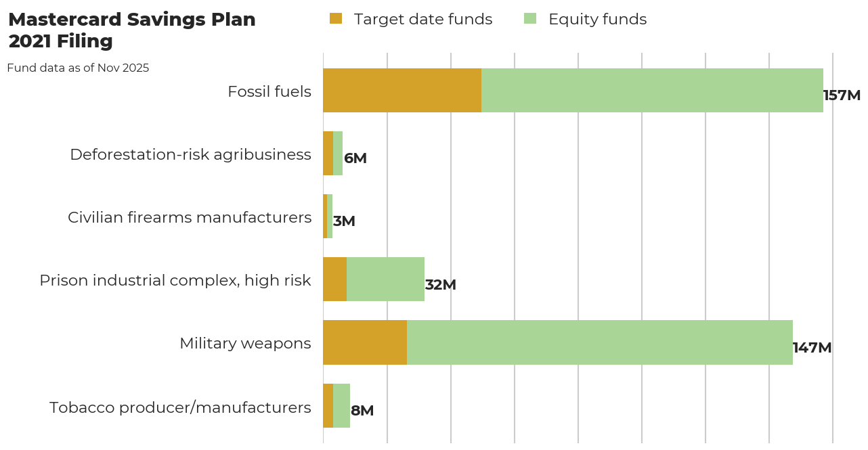Click the Deforestation-risk agribusiness bar
Screen dimensions: 868x450
(332, 154)
